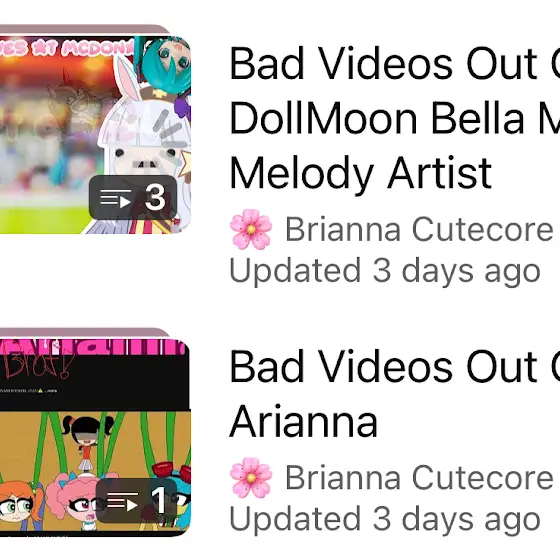Viewport: 560px width, 560px height.
Task: Open the cartoon girls playlist thumbnail
Action: click(95, 438)
